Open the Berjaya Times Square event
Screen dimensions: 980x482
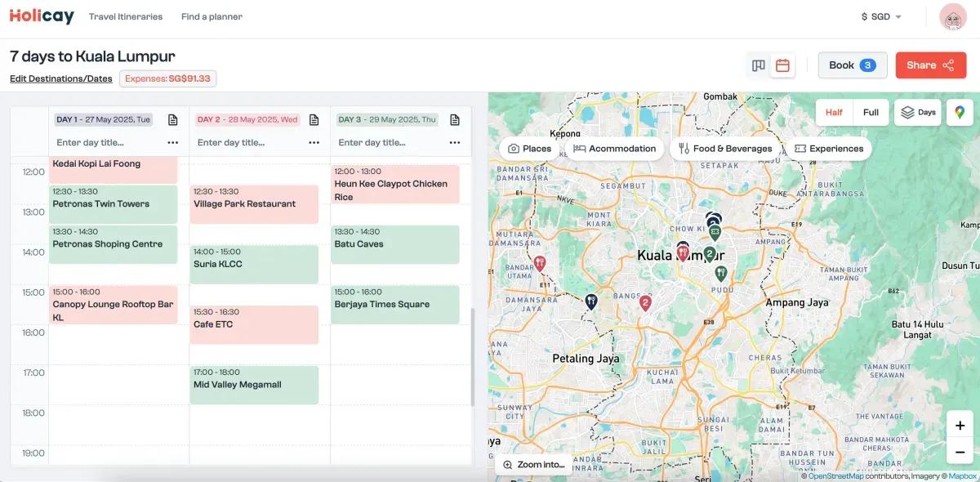(395, 305)
